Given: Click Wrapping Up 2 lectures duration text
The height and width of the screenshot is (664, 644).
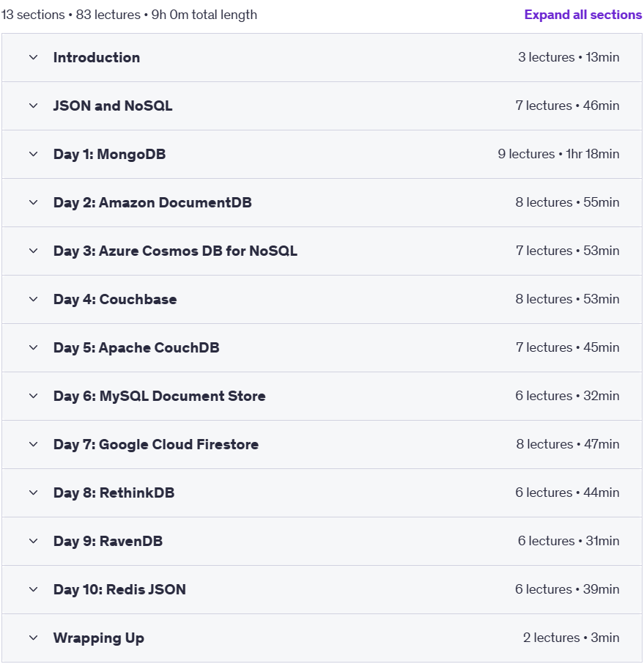Looking at the screenshot, I should [571, 638].
